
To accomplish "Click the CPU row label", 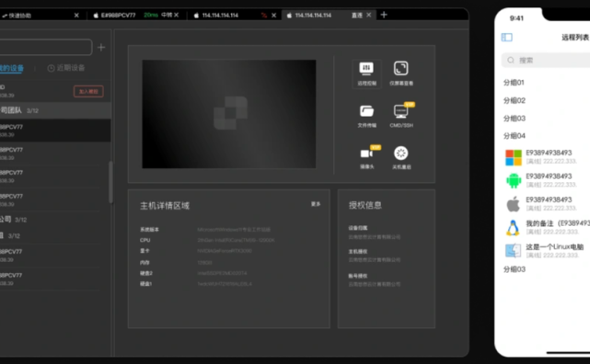I will pyautogui.click(x=145, y=240).
